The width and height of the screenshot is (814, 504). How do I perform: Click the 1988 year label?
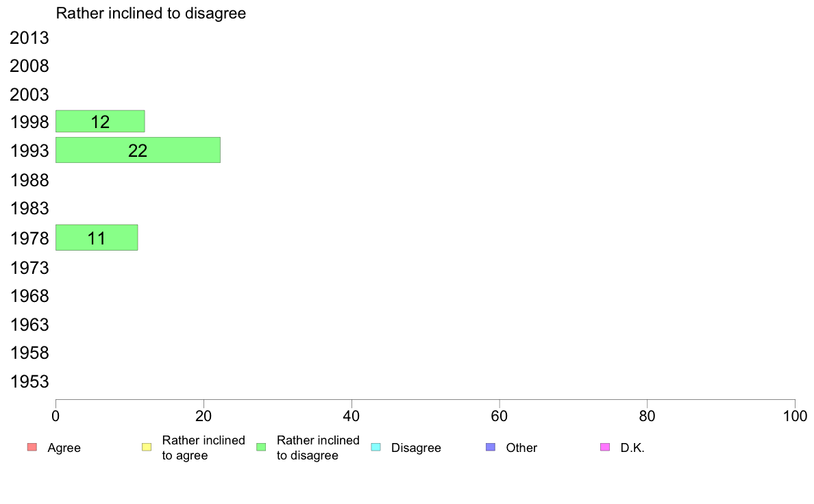(x=29, y=180)
